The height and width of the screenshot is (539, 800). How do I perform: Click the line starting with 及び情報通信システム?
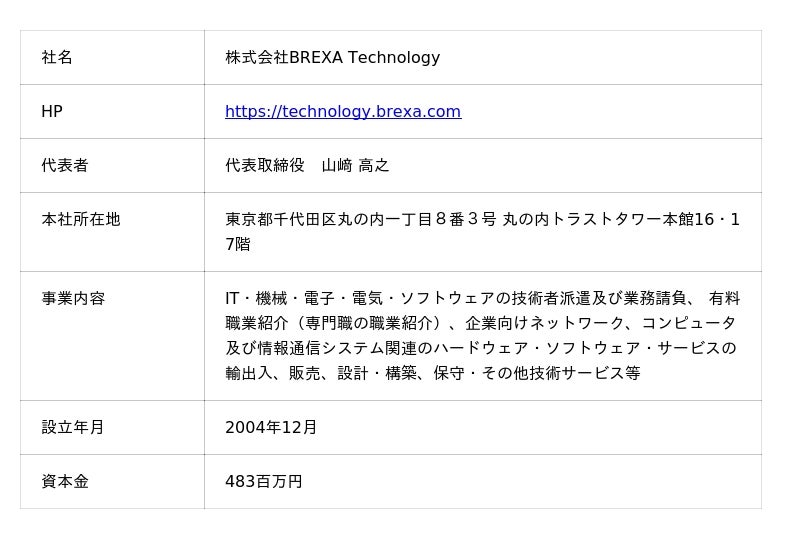480,349
